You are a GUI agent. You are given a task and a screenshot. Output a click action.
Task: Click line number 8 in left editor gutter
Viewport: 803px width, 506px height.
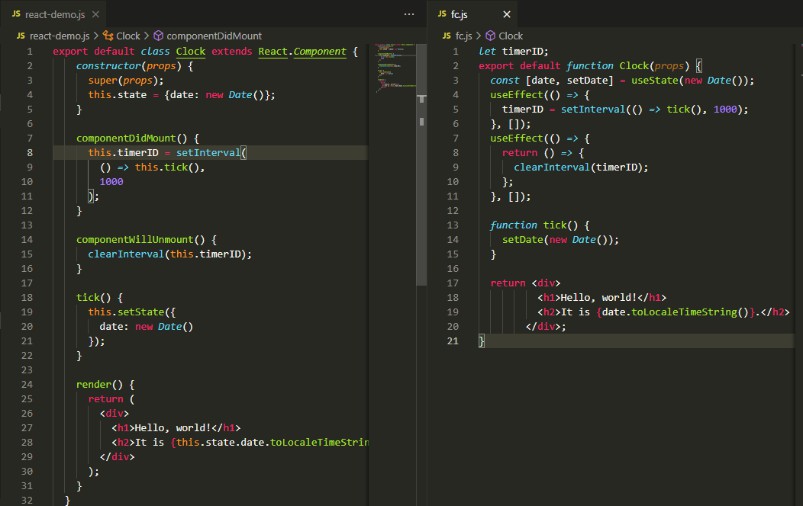point(31,153)
